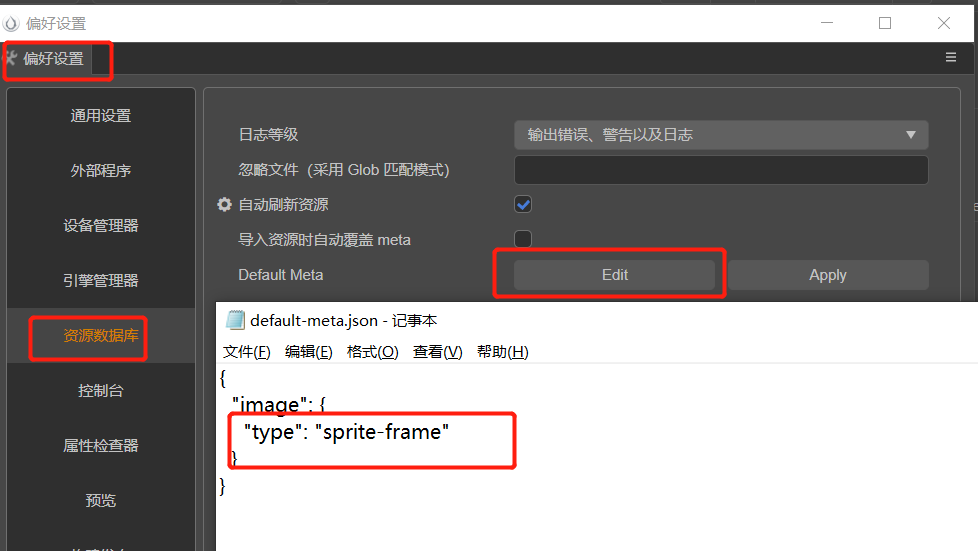Image resolution: width=978 pixels, height=551 pixels.
Task: Click the "type": "sprite-frame" line in Notepad
Action: [346, 432]
